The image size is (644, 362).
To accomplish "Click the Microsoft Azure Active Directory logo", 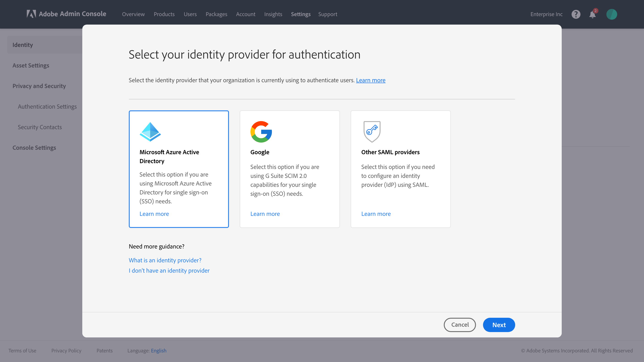I will tap(150, 132).
